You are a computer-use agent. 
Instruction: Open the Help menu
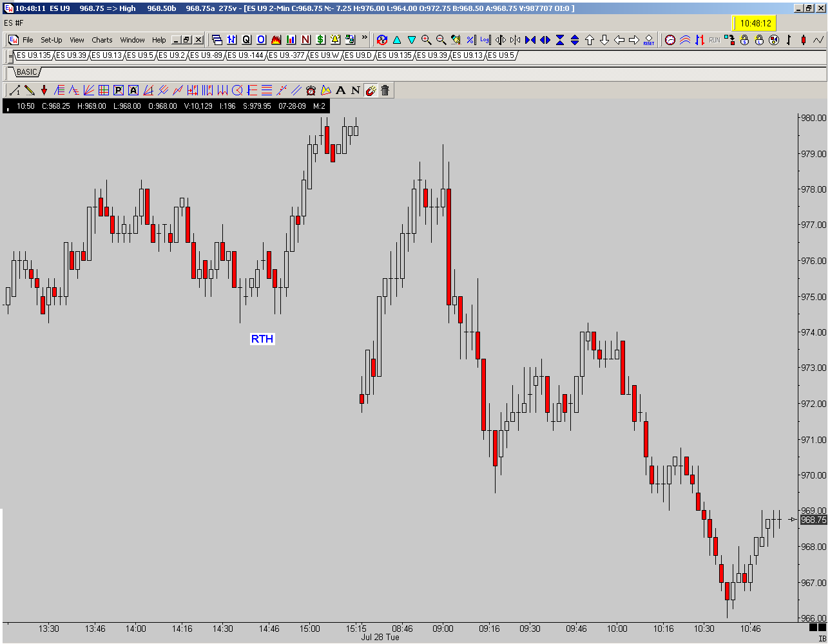(x=159, y=40)
